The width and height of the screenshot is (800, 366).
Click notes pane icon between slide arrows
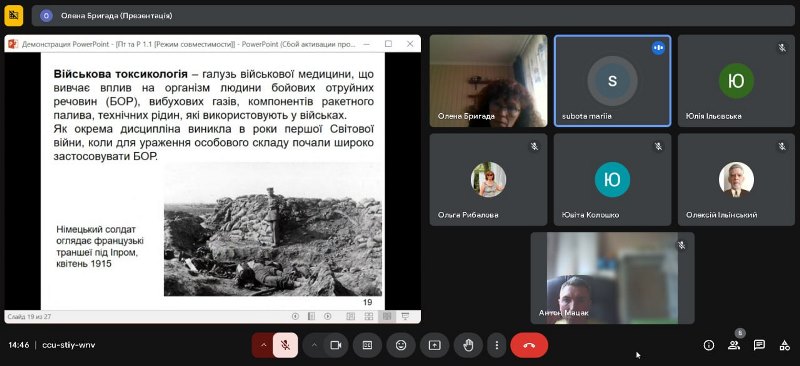[311, 316]
